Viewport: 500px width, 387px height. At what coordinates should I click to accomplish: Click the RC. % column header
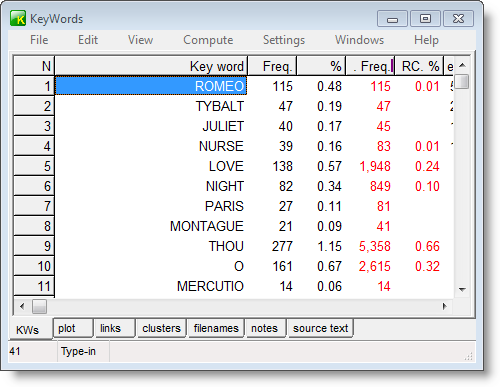pyautogui.click(x=419, y=66)
